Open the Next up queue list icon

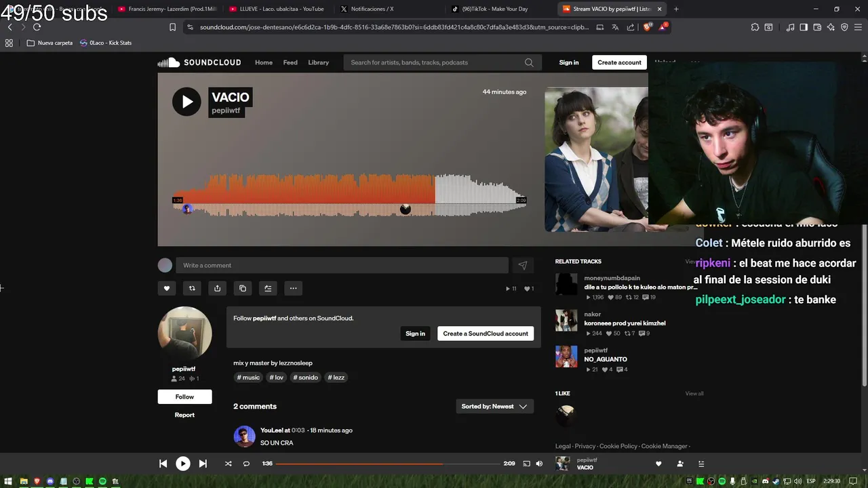[x=701, y=464]
